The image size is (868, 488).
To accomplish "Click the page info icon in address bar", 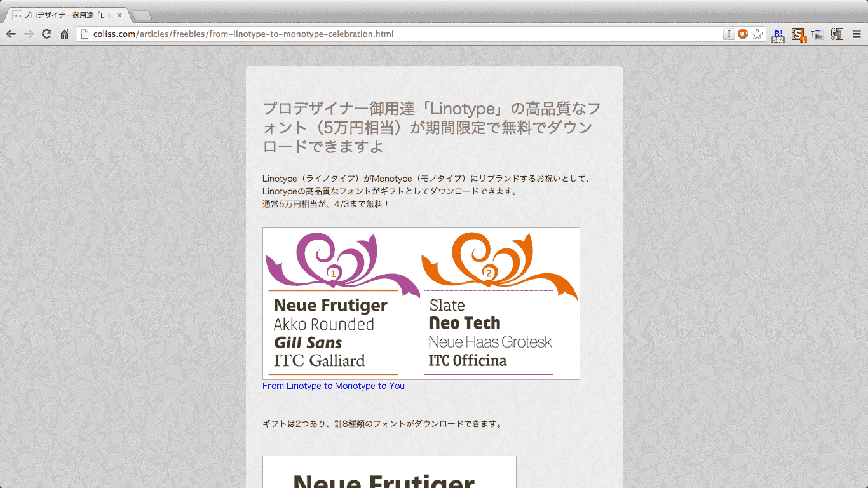I will tap(85, 34).
